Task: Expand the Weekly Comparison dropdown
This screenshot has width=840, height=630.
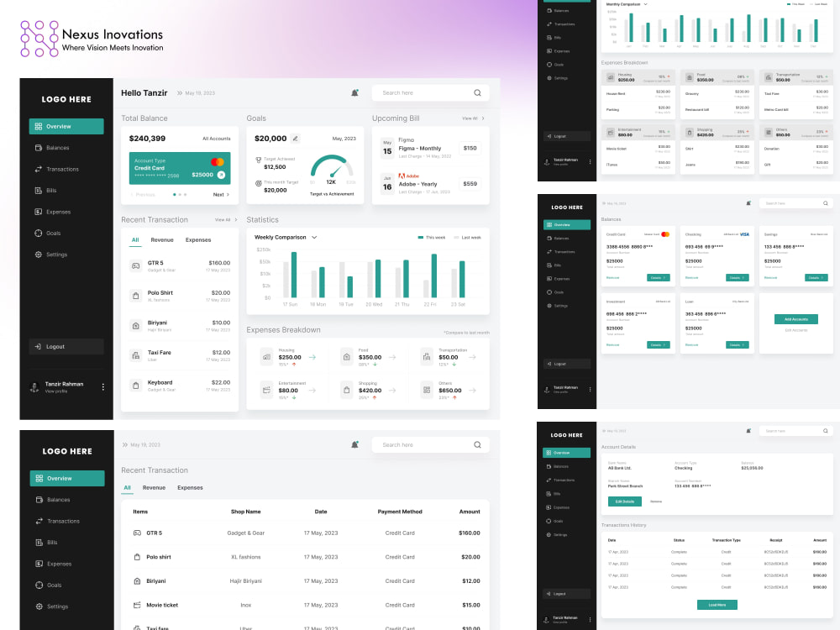Action: (314, 238)
